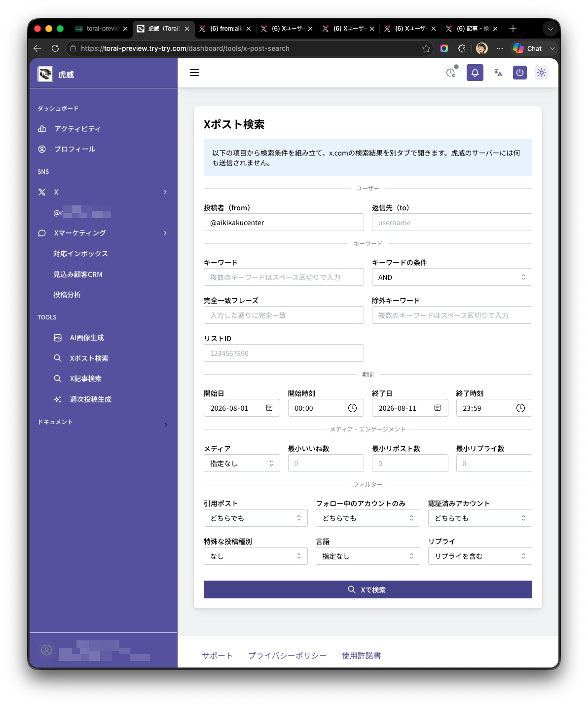This screenshot has width=588, height=706.
Task: Close the 虎威 (Torai) tab
Action: 187,29
